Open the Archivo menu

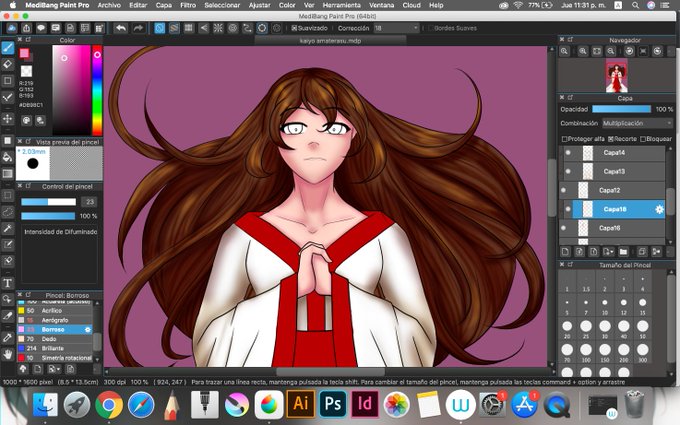pyautogui.click(x=109, y=5)
